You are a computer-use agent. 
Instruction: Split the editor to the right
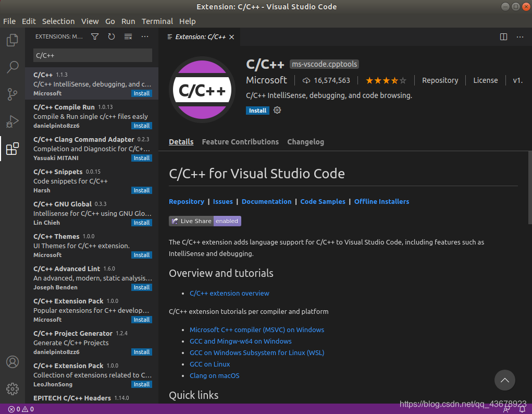[503, 36]
